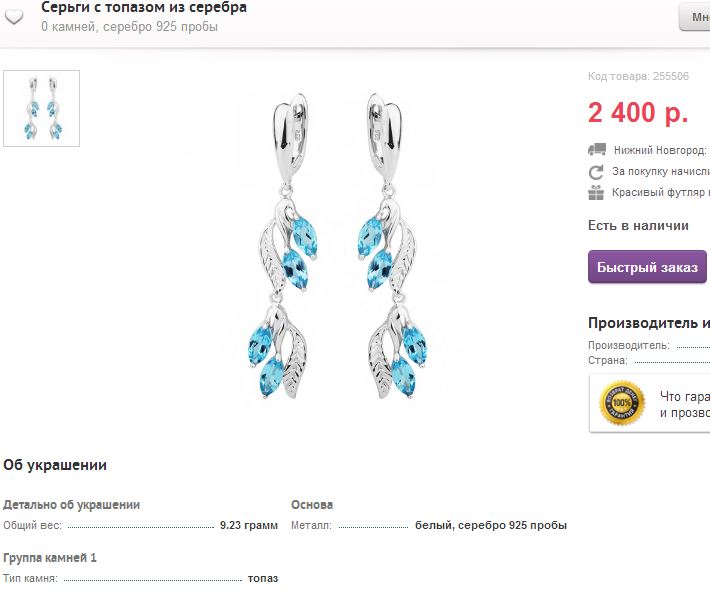
Task: Click the price 2 400 р.
Action: 637,113
